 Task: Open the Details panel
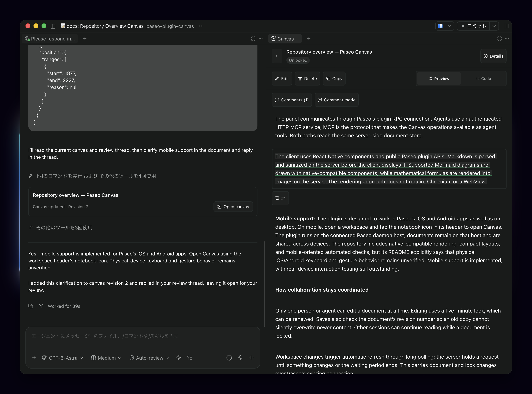pyautogui.click(x=493, y=56)
